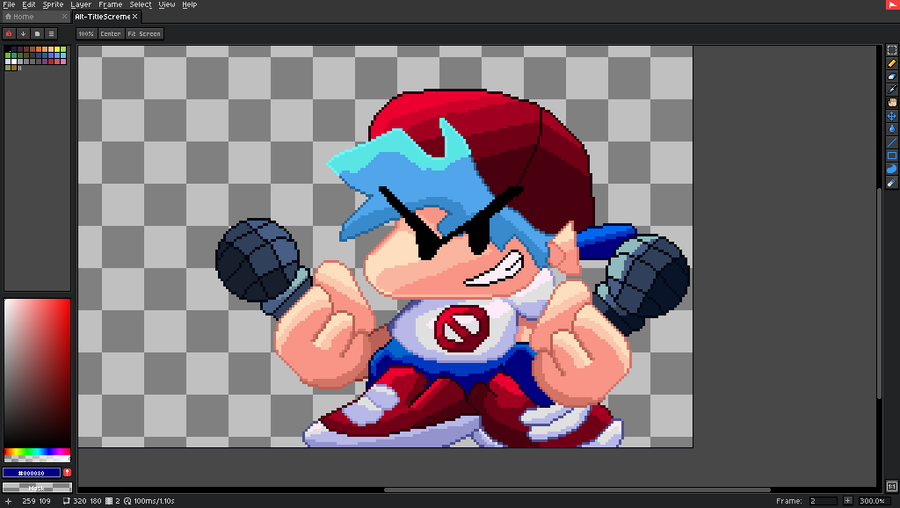Click the #000010 foreground color button

[32, 472]
